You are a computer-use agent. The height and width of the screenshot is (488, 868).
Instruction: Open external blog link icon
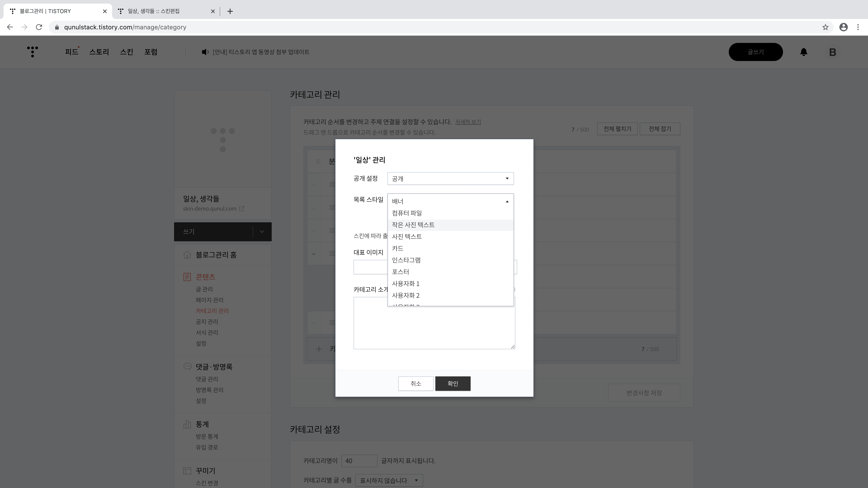click(x=242, y=209)
